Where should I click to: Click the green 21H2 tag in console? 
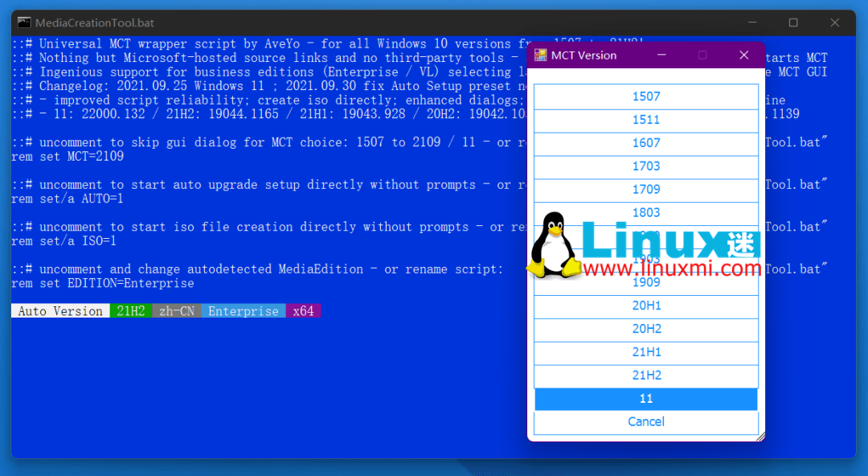(131, 311)
